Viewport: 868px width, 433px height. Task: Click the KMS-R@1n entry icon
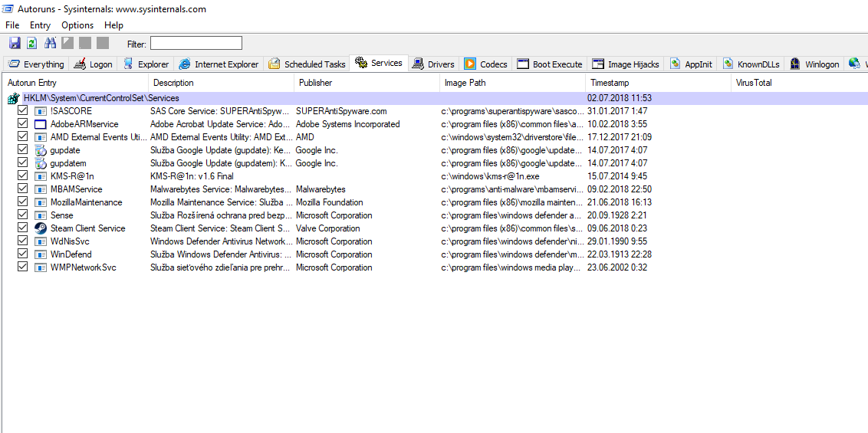[x=41, y=176]
